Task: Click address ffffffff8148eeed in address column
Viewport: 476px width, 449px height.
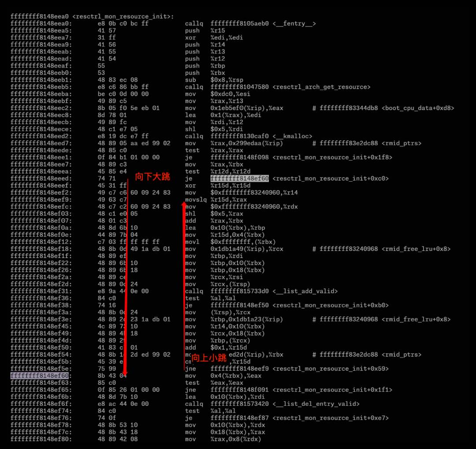Action: [x=41, y=178]
